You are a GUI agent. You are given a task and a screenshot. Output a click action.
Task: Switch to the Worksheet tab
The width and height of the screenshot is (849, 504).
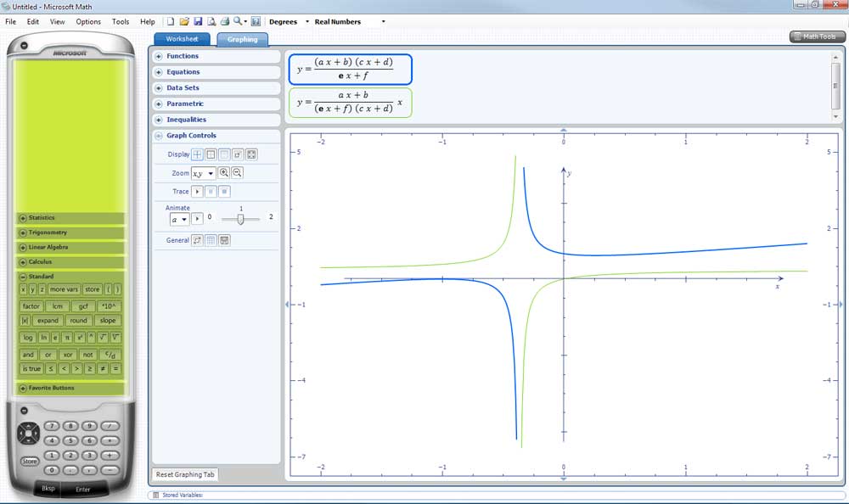(x=182, y=39)
